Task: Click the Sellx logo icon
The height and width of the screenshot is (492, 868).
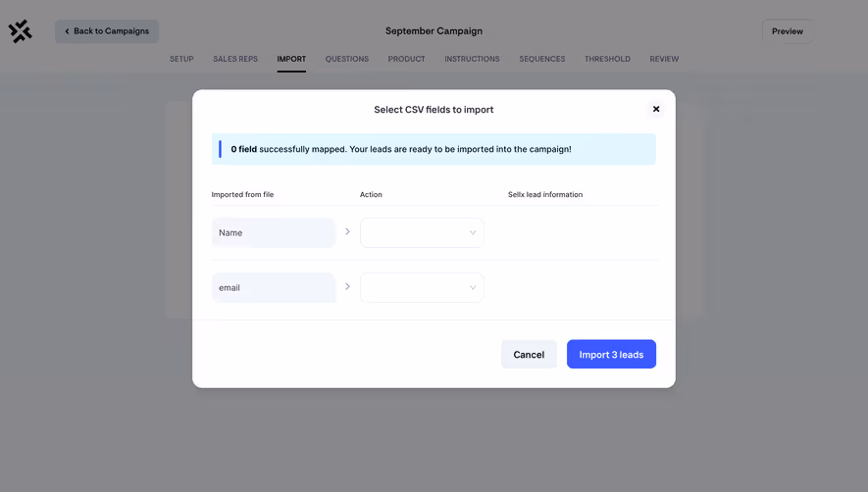Action: [x=20, y=31]
